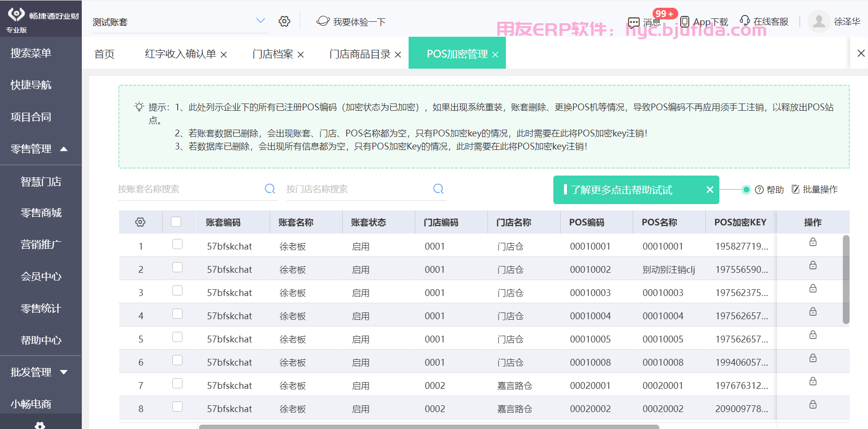Switch to the 首页 tab
This screenshot has width=868, height=429.
pos(104,54)
